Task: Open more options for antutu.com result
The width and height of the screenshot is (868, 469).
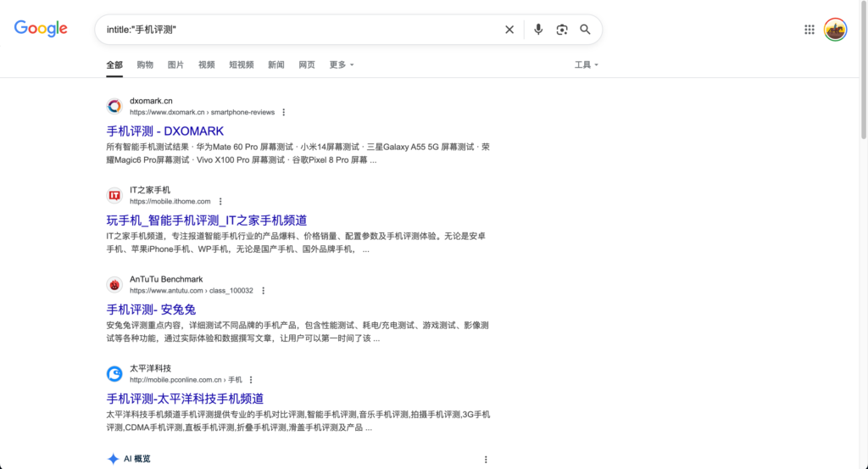Action: (x=263, y=291)
